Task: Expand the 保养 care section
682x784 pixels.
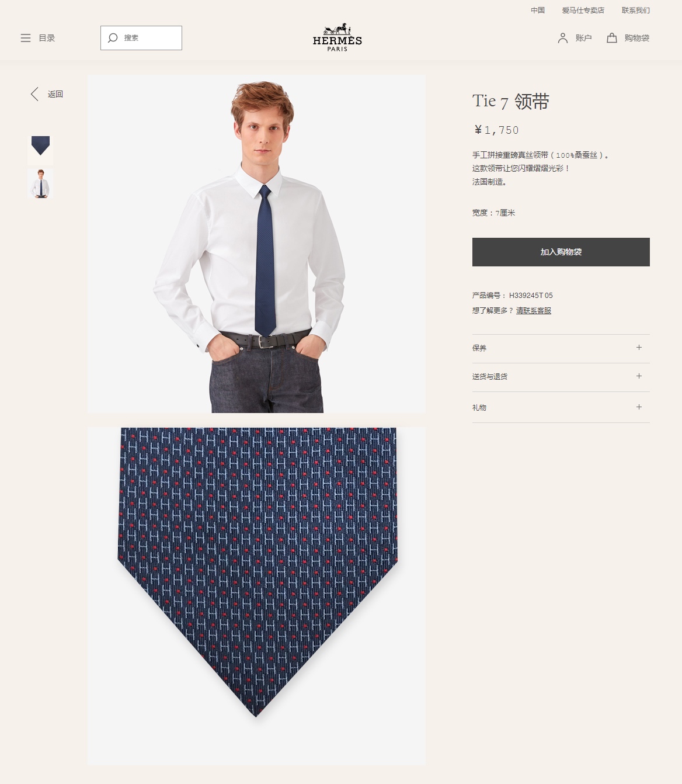Action: (x=561, y=348)
